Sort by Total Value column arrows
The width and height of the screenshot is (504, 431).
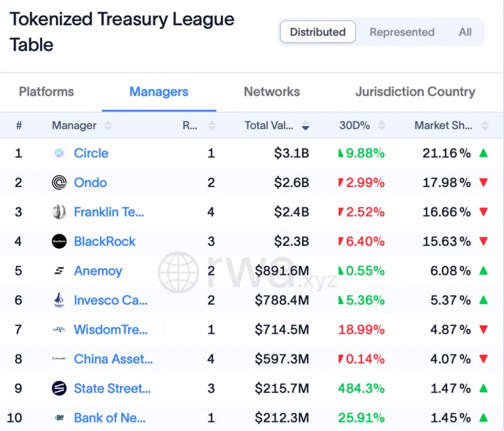(305, 125)
